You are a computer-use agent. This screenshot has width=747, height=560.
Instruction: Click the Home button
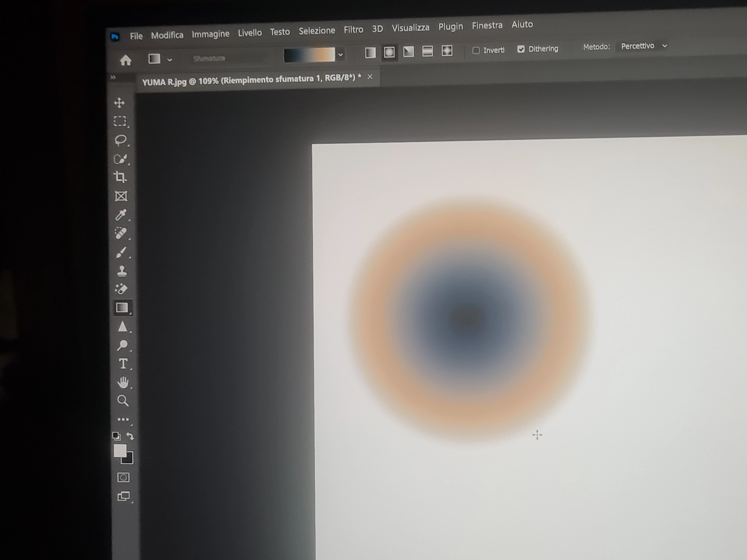pyautogui.click(x=126, y=60)
